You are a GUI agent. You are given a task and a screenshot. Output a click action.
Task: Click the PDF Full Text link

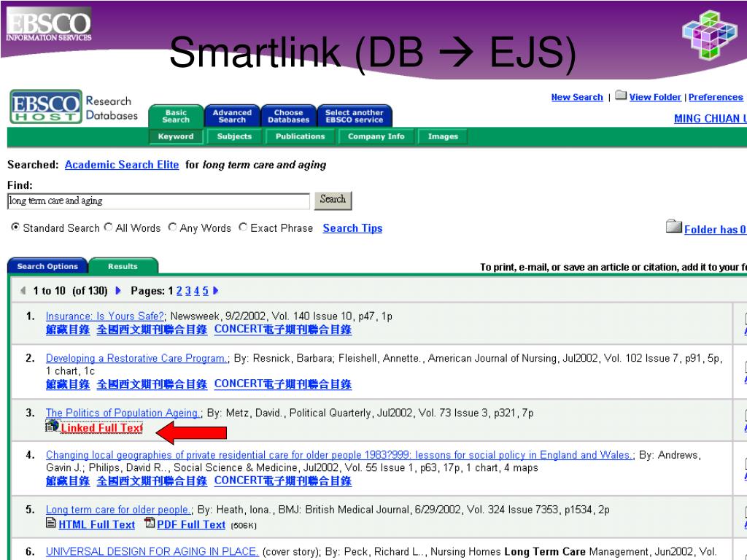coord(191,525)
